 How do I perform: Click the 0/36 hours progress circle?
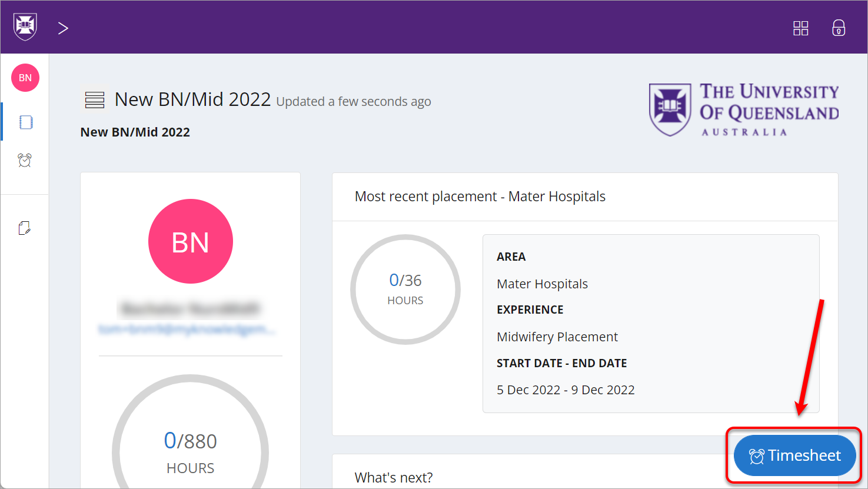point(405,290)
